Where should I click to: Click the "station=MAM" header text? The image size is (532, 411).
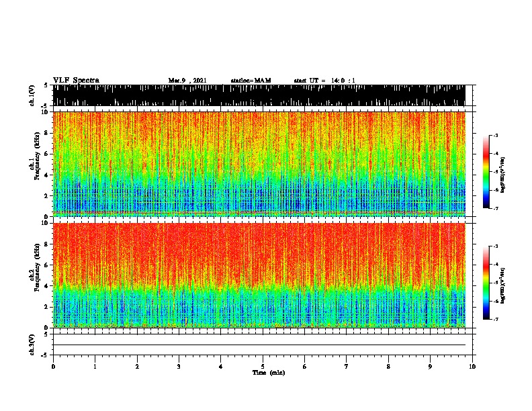pyautogui.click(x=251, y=81)
